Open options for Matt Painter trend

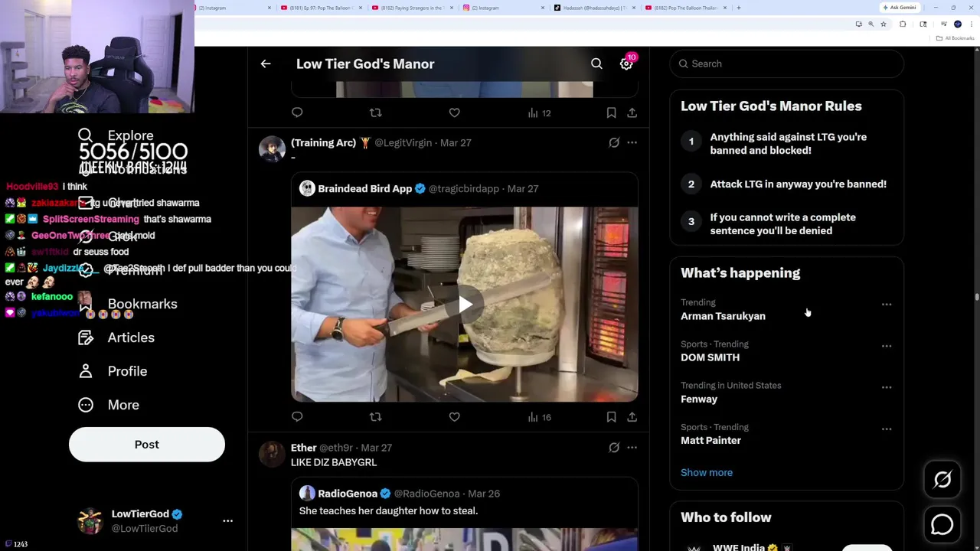pos(887,429)
